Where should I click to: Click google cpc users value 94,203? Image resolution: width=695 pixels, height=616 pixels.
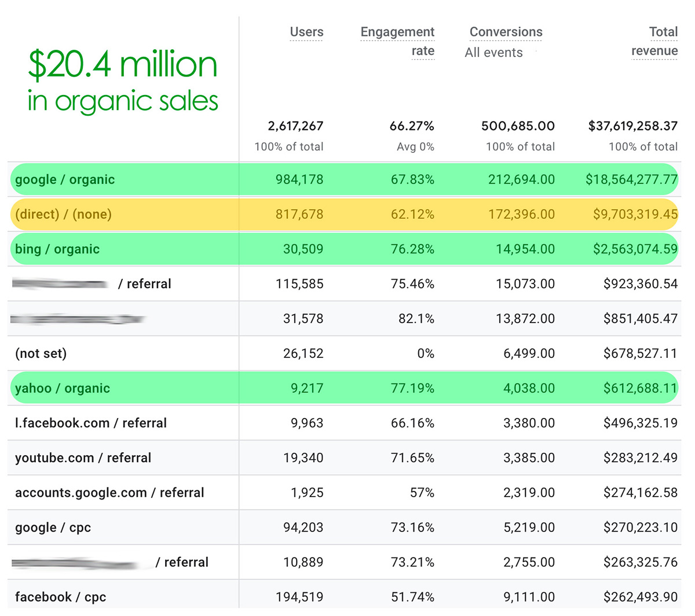click(303, 527)
